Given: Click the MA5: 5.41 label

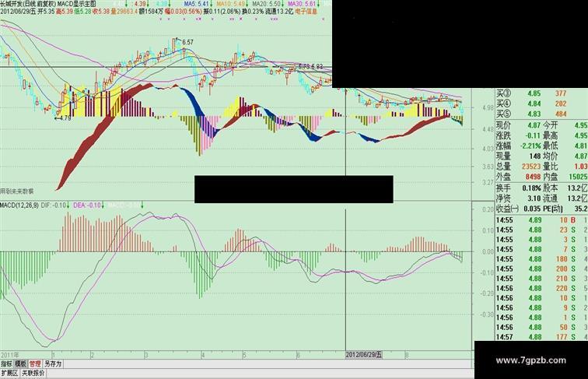Looking at the screenshot, I should 197,4.
